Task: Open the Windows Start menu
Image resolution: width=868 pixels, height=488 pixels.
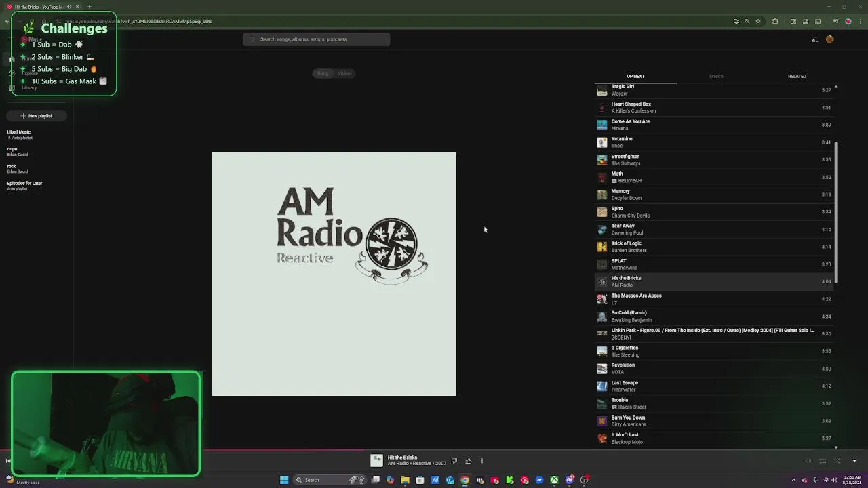Action: [284, 480]
